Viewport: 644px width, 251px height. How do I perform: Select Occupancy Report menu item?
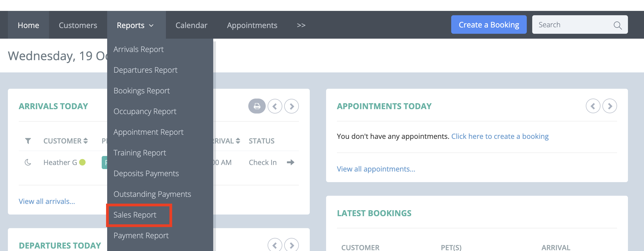click(145, 111)
